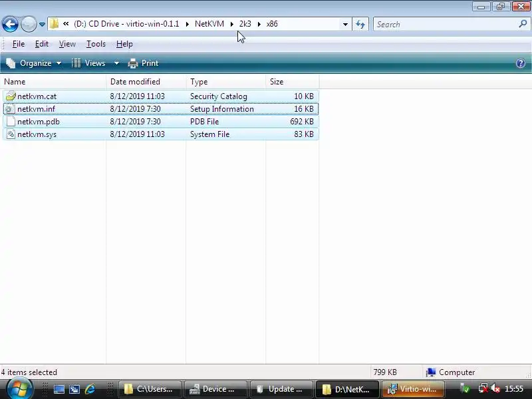Click the 15:55 taskbar clock

click(514, 389)
